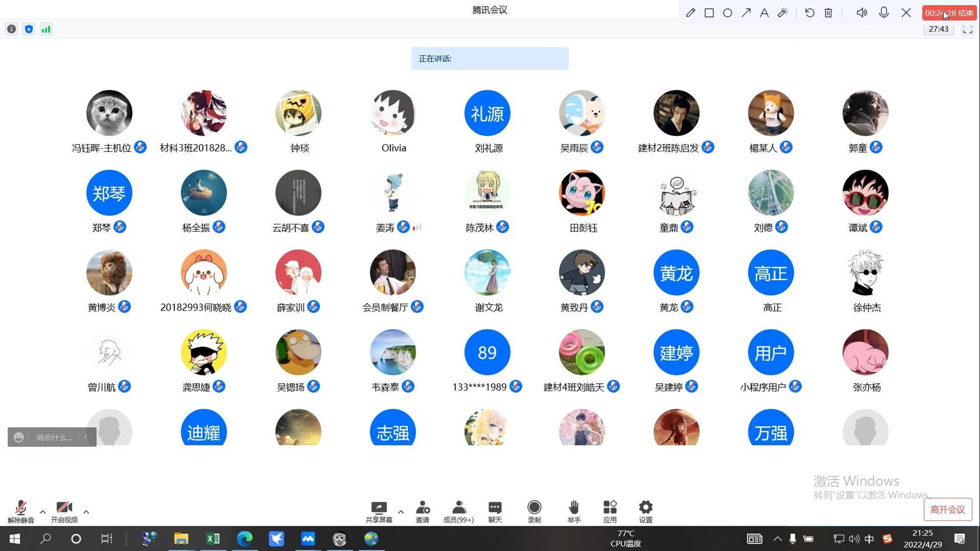Viewport: 980px width, 551px height.
Task: Open the 应用 apps panel
Action: pos(609,511)
